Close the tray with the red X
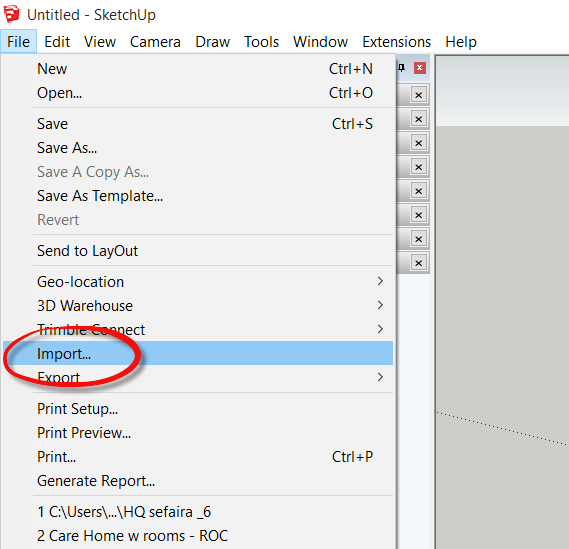 [420, 68]
